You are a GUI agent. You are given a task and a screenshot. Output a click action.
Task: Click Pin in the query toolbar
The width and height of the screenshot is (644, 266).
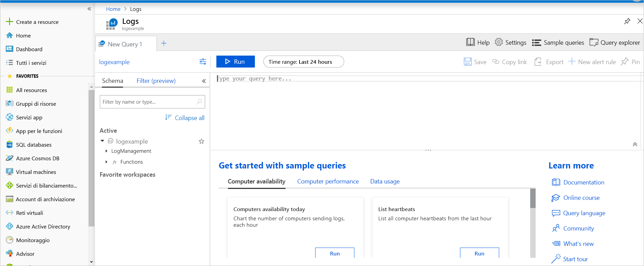point(630,62)
